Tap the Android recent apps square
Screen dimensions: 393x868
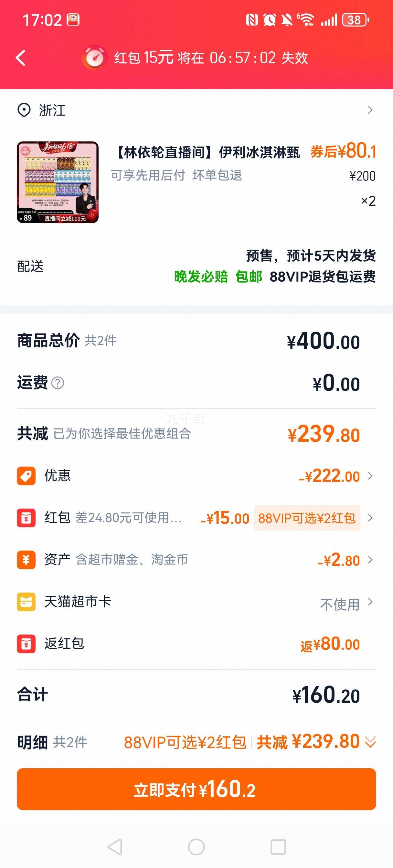click(278, 847)
